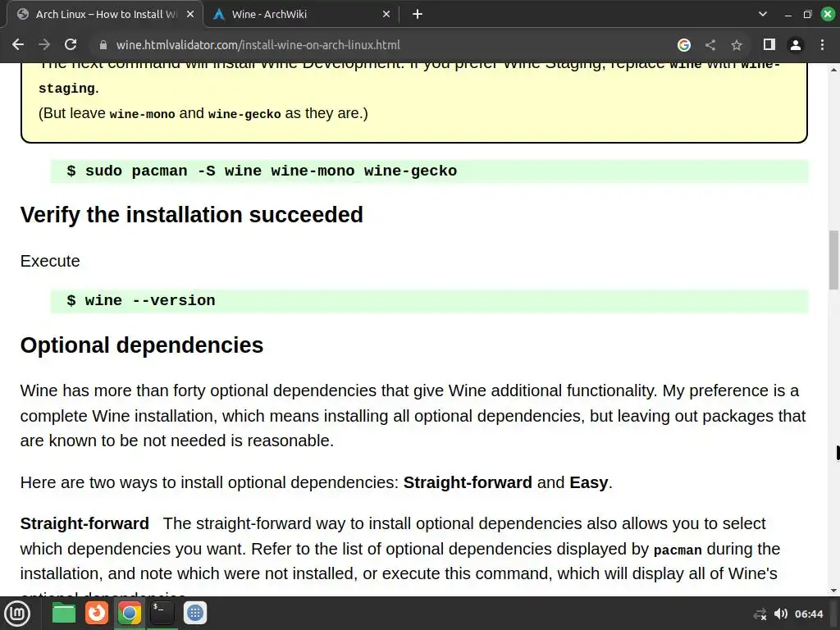The image size is (840, 630).
Task: Open the user profile icon
Action: coord(796,45)
